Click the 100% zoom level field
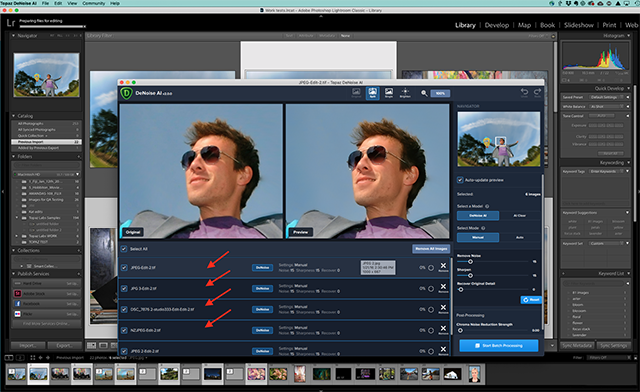 click(x=440, y=93)
